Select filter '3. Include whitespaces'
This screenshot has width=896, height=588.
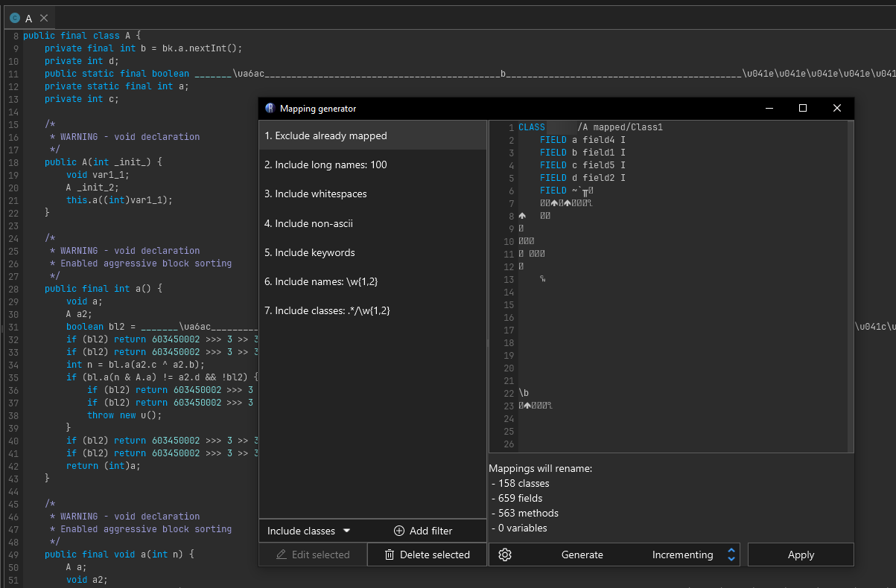(x=372, y=194)
